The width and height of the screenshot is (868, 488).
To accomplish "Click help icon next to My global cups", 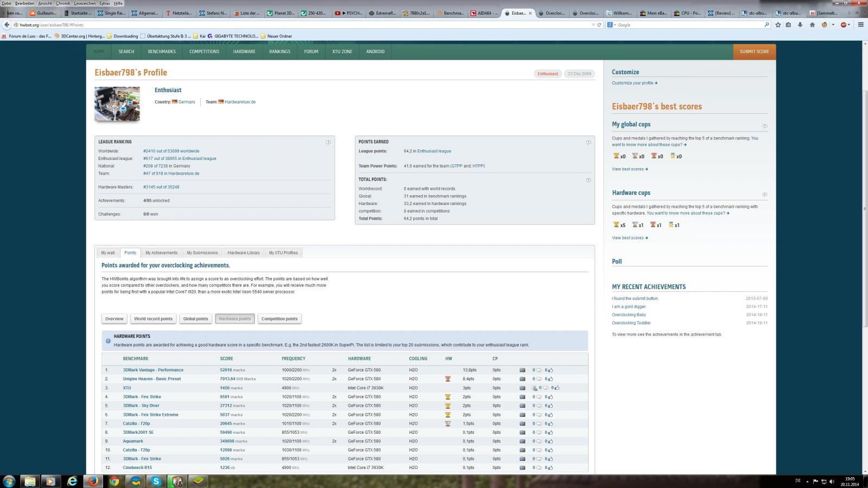I will click(764, 126).
